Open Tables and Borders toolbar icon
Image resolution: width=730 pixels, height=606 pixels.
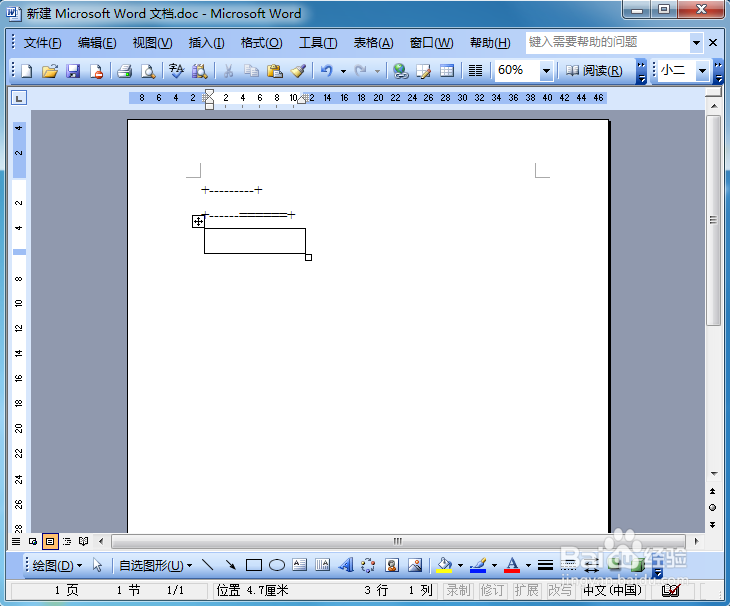pos(424,71)
